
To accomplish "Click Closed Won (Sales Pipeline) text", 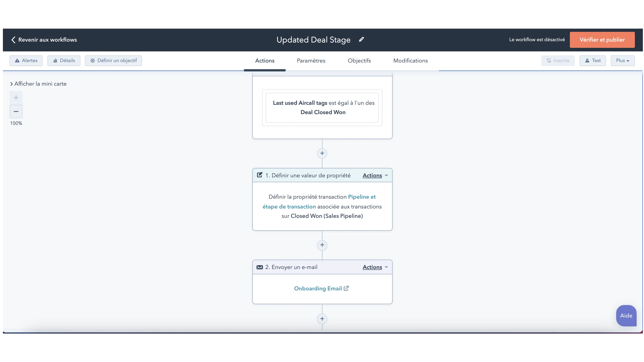I will click(x=326, y=216).
